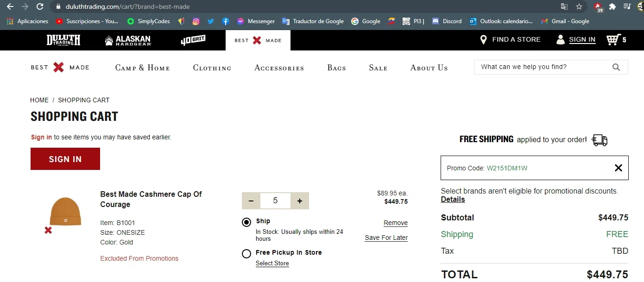Switch to the Alaskan Hardgear brand tab
The image size is (644, 282).
click(127, 40)
